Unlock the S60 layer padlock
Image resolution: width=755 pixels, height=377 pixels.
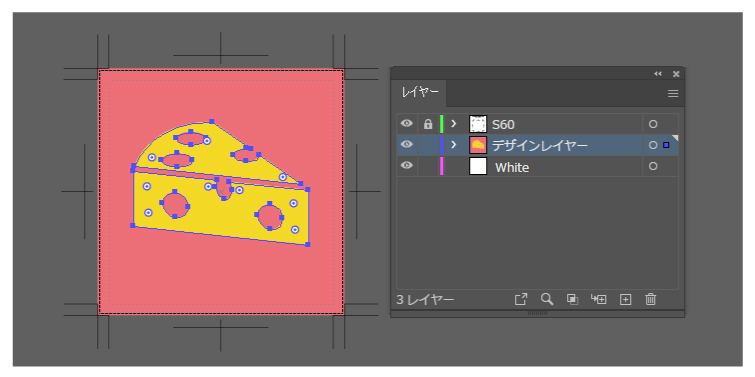point(428,124)
